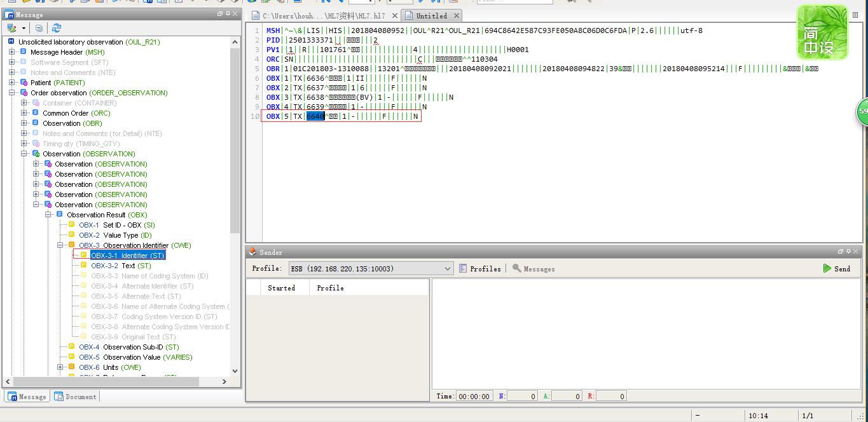Screen dimensions: 868x422
Task: Click the refresh icon in Message panel toolbar
Action: click(57, 28)
